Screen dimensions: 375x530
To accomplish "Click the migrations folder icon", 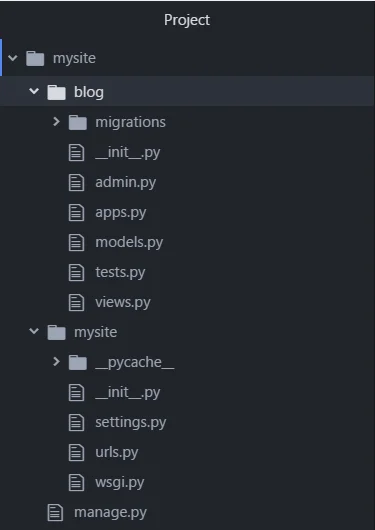I will (77, 122).
